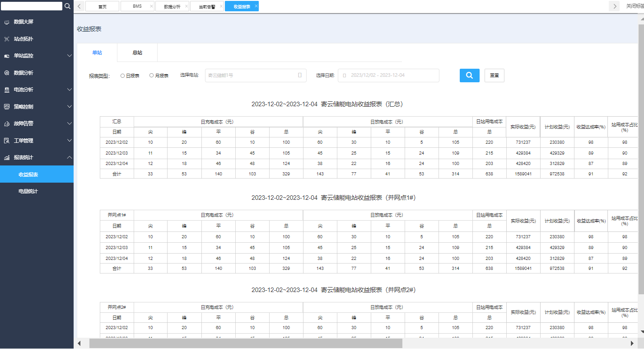Screen dimensions: 644x349
Task: Click 2023/12/04 date in 并网点1# table
Action: click(x=117, y=259)
